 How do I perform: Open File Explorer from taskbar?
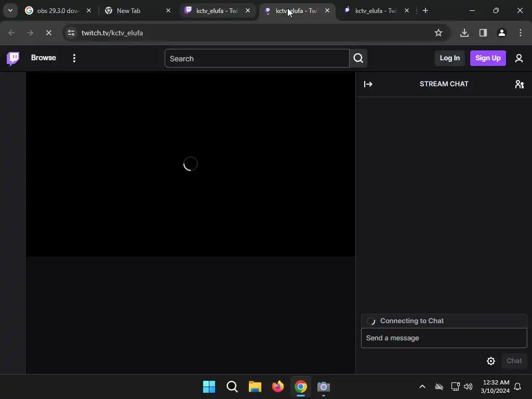[255, 387]
